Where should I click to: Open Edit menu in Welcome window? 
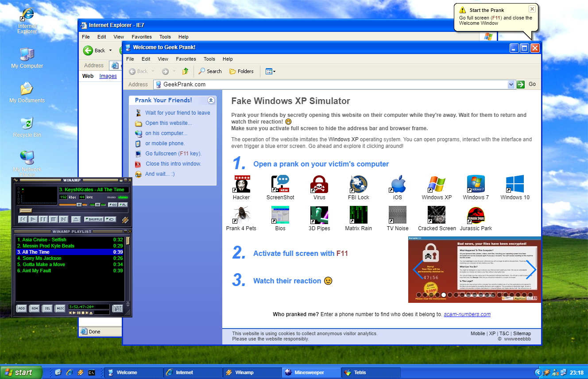point(146,59)
